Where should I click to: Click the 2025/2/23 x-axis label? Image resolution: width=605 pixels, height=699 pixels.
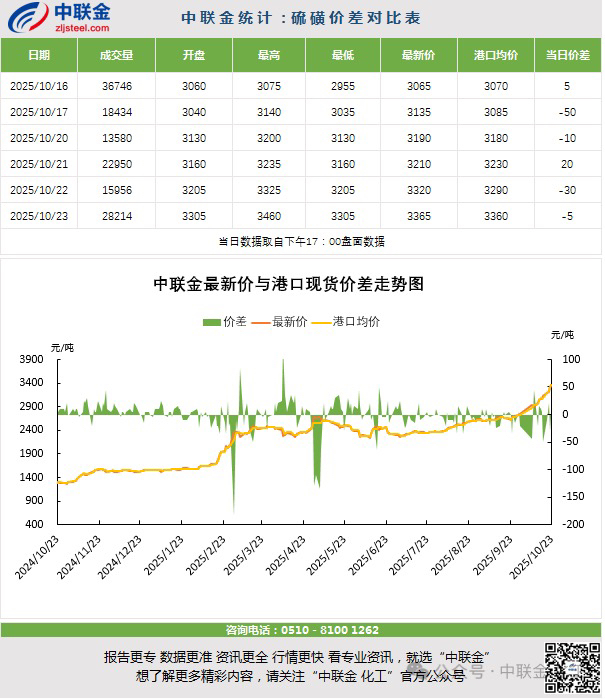coord(206,555)
